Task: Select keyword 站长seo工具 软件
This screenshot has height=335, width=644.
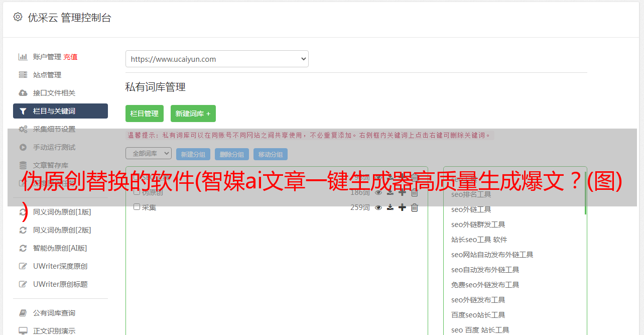Action: coord(479,240)
